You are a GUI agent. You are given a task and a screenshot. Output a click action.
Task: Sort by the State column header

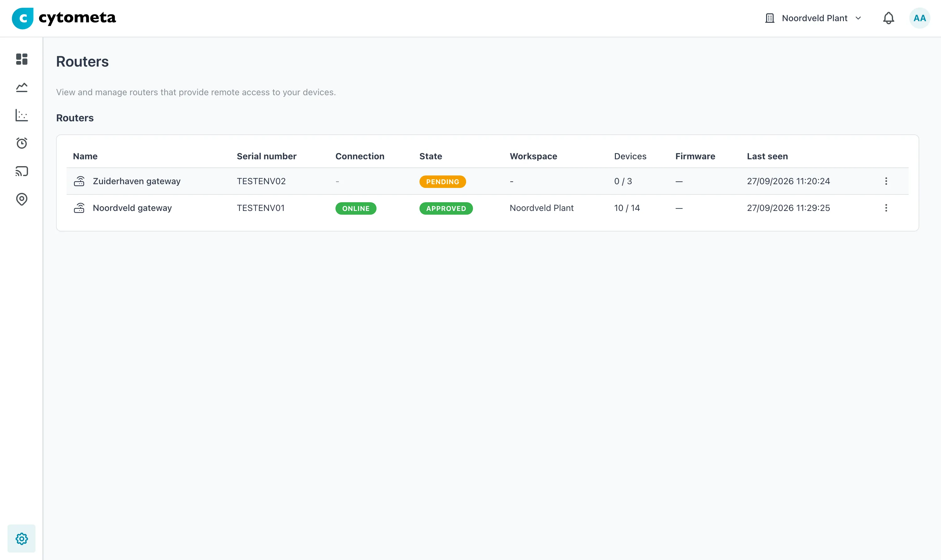431,156
